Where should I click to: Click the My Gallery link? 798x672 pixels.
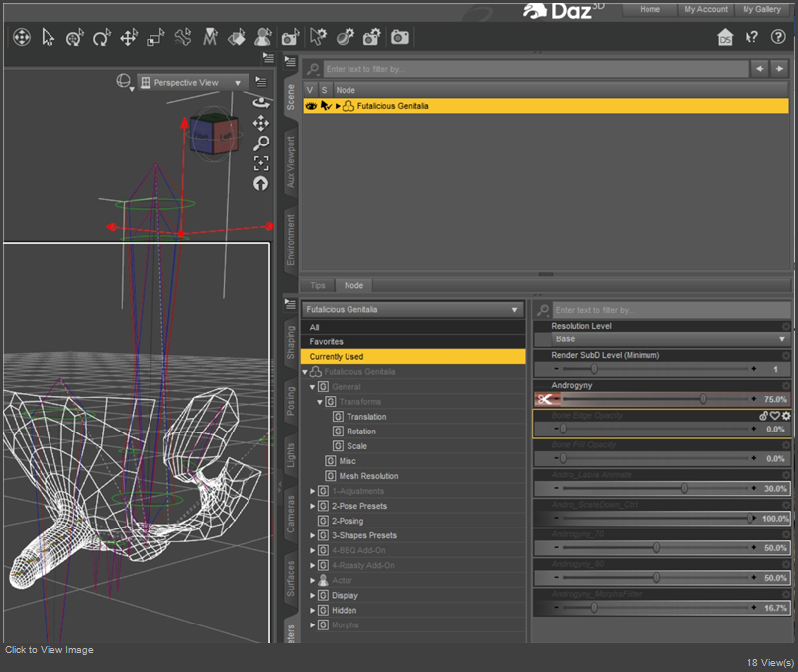point(761,9)
